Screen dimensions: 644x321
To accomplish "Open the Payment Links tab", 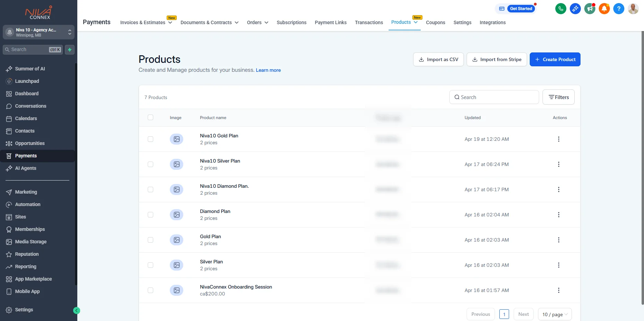I will tap(331, 22).
